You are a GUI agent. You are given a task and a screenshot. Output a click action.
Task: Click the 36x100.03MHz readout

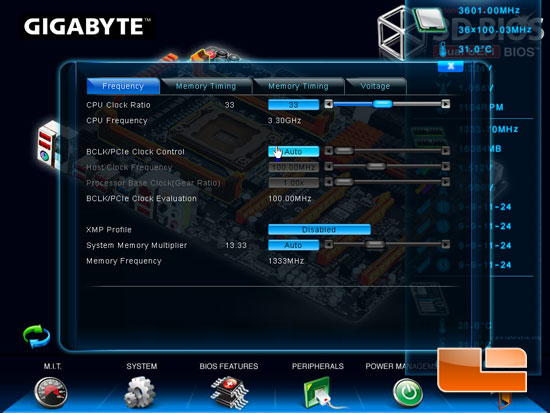click(x=495, y=30)
